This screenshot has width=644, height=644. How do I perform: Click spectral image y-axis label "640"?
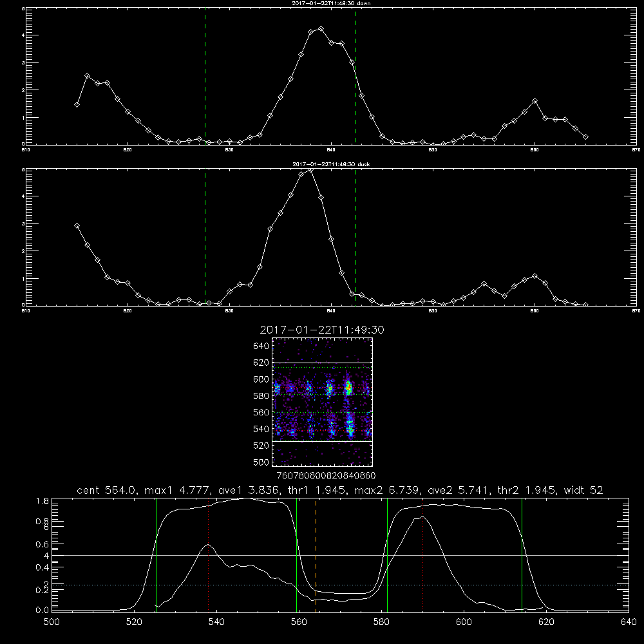pos(261,346)
